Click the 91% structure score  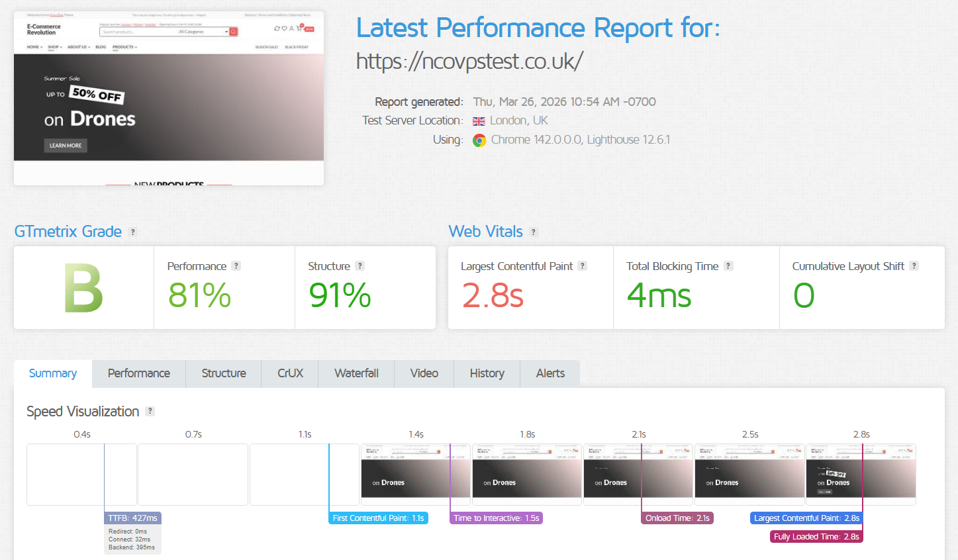point(340,295)
